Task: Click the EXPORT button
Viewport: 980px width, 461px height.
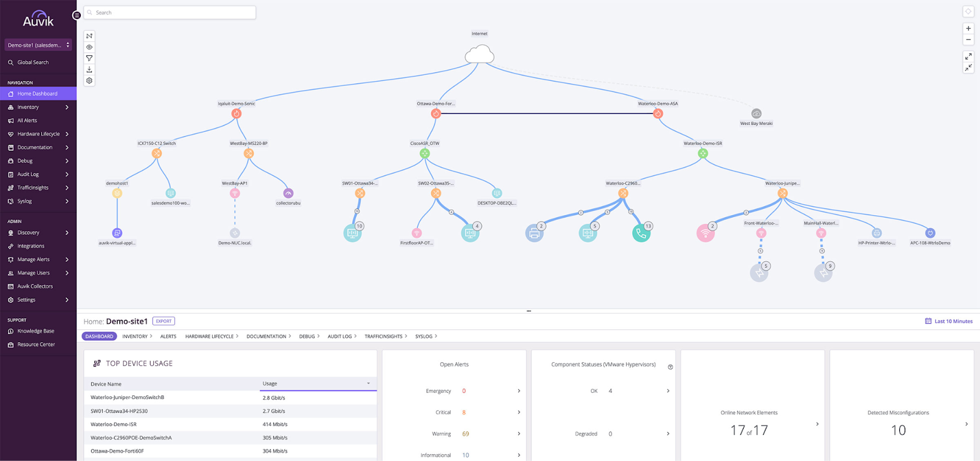Action: pyautogui.click(x=164, y=321)
